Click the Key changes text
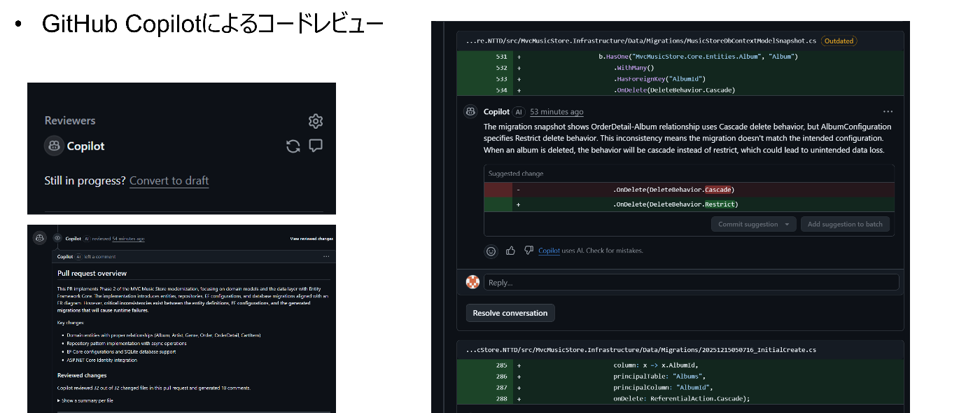Viewport: 980px width, 413px height. pyautogui.click(x=71, y=323)
